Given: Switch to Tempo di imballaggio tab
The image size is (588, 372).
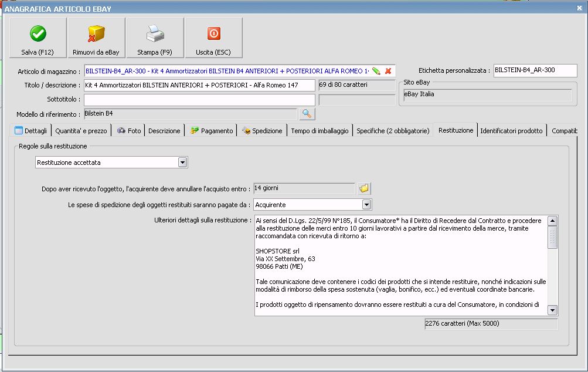Looking at the screenshot, I should click(x=320, y=131).
